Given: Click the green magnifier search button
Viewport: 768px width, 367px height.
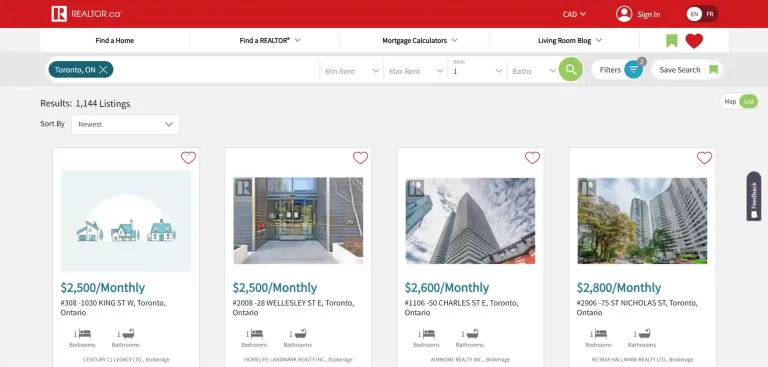Looking at the screenshot, I should [571, 70].
